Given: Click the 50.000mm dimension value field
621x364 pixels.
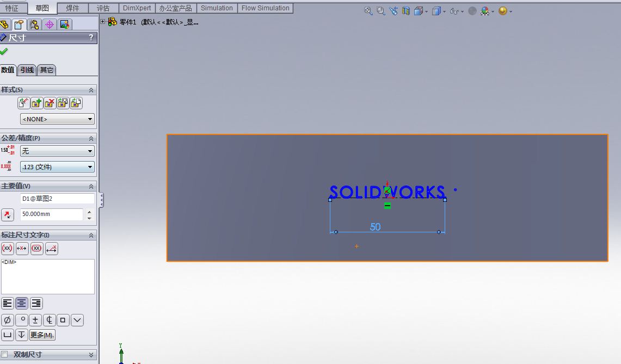Looking at the screenshot, I should click(x=52, y=214).
